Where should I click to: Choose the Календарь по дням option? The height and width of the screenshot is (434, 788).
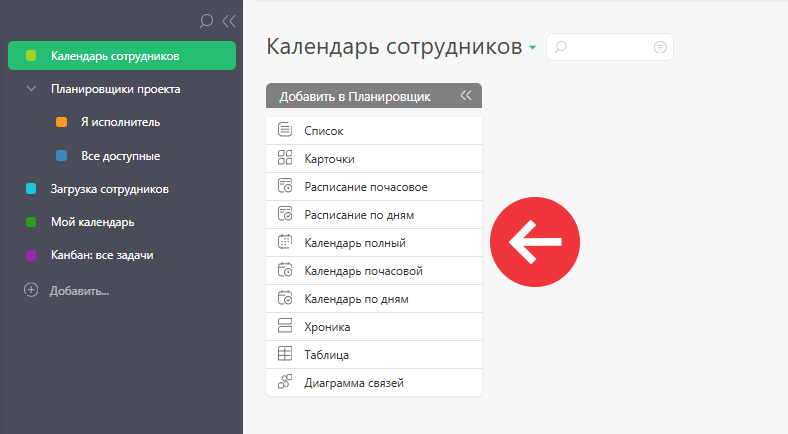click(x=374, y=299)
